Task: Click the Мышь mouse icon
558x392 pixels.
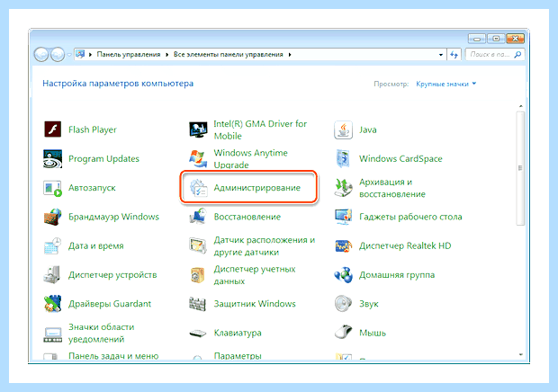Action: pos(344,333)
